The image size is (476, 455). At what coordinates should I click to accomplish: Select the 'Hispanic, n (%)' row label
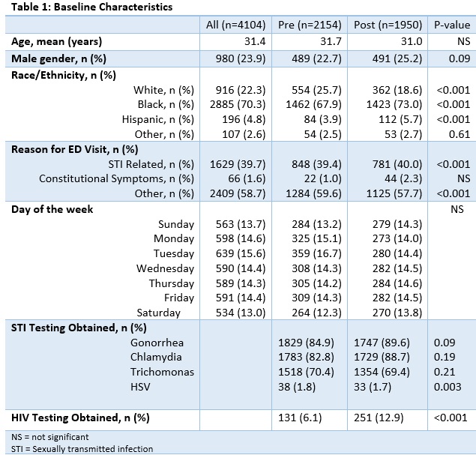pos(157,119)
